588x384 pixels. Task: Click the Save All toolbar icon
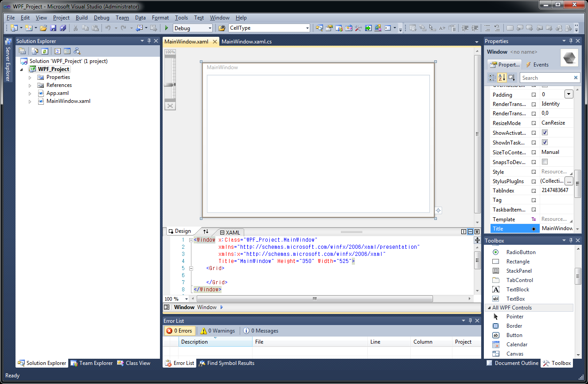coord(62,28)
